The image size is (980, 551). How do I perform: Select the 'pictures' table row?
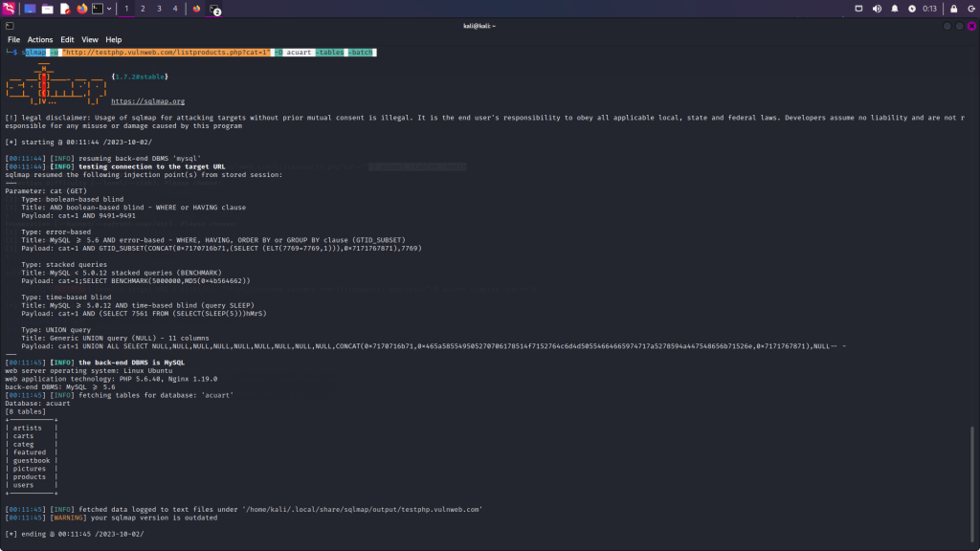(30, 469)
